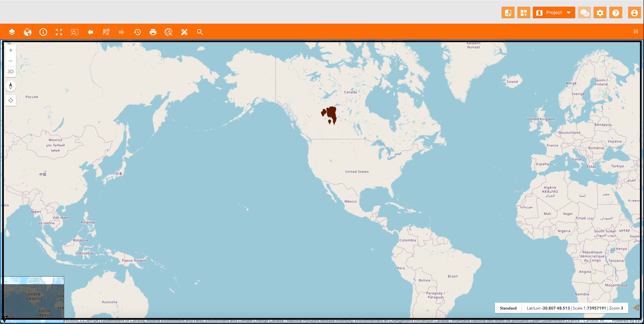Click the greyed-out shapes toolbar icon
This screenshot has height=324, width=644.
(106, 32)
